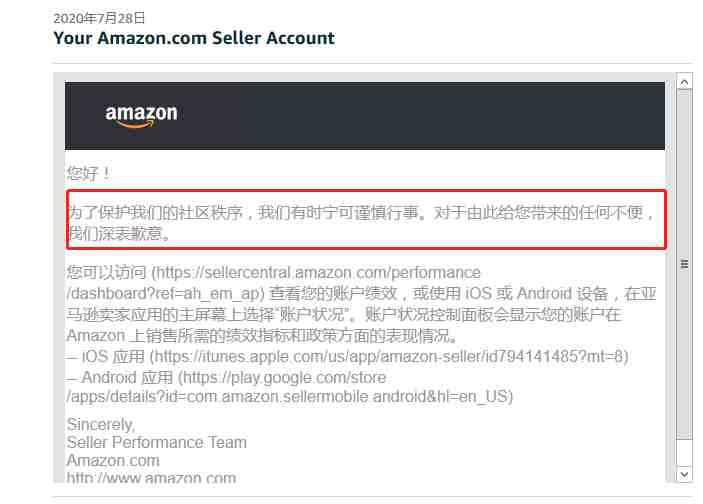
Task: Click the 我们深表歉意 second highlighted line
Action: pyautogui.click(x=120, y=234)
